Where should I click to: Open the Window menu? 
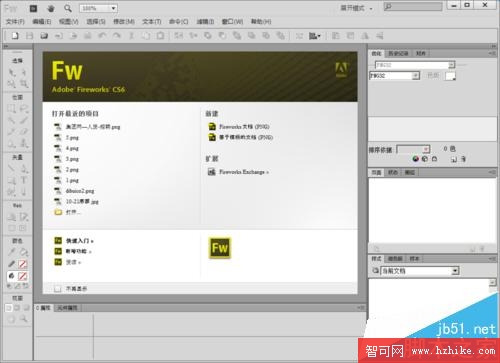[232, 22]
